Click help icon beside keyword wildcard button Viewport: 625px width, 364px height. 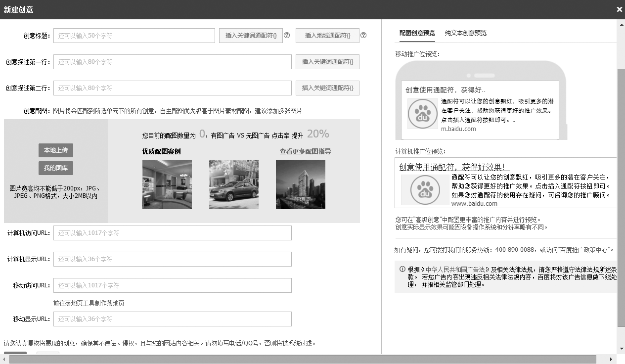pyautogui.click(x=287, y=35)
